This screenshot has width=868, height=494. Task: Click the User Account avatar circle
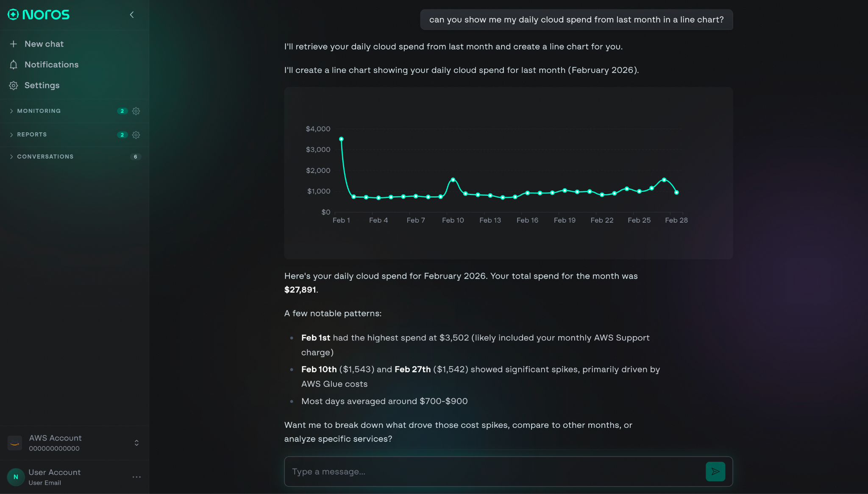(16, 477)
